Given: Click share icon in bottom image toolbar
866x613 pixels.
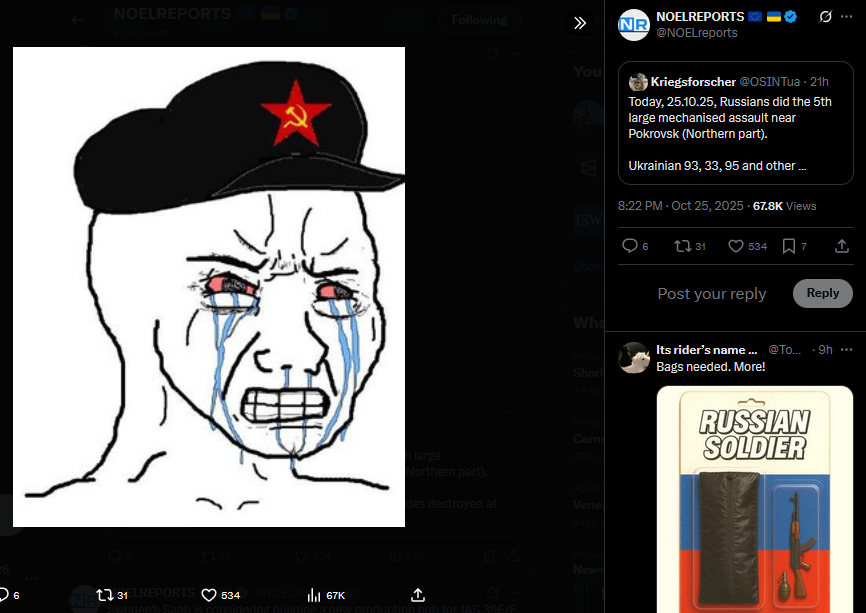Looking at the screenshot, I should (x=418, y=595).
